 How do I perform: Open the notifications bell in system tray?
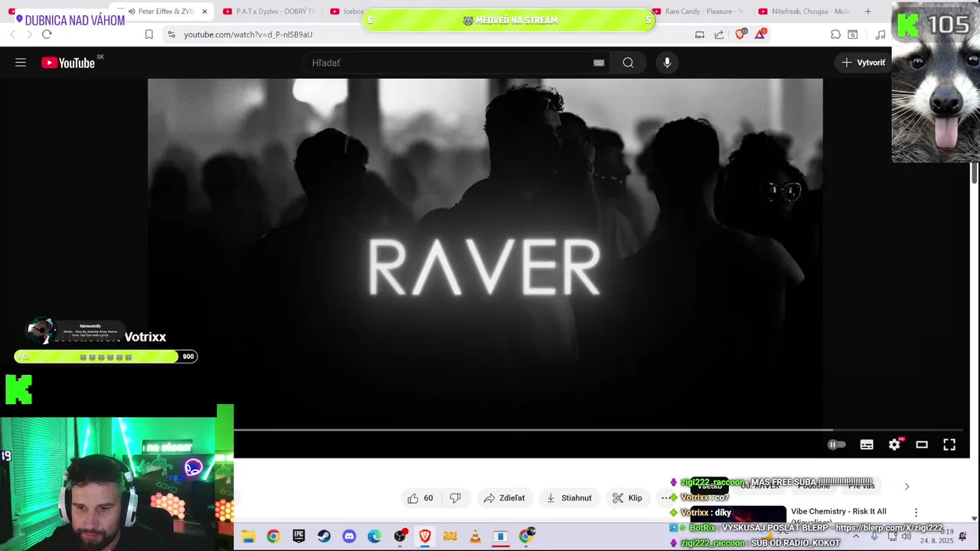click(962, 536)
